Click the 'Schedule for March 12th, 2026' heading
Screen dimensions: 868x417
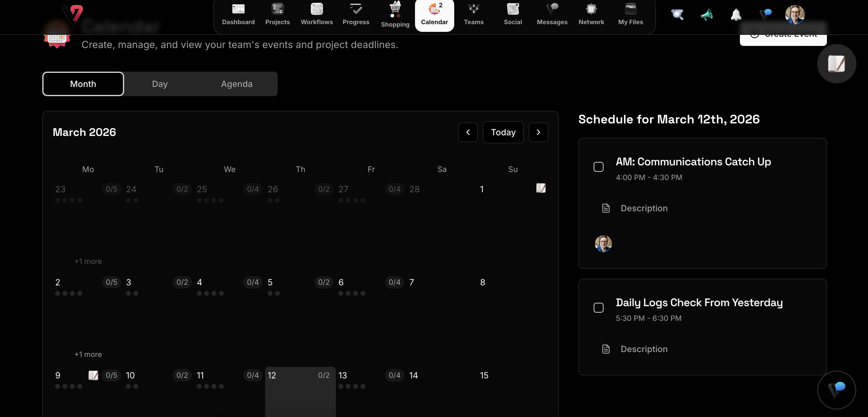[x=669, y=119]
